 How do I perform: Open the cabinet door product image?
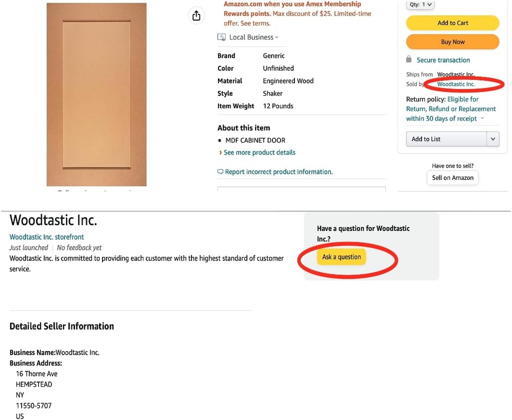(x=96, y=94)
